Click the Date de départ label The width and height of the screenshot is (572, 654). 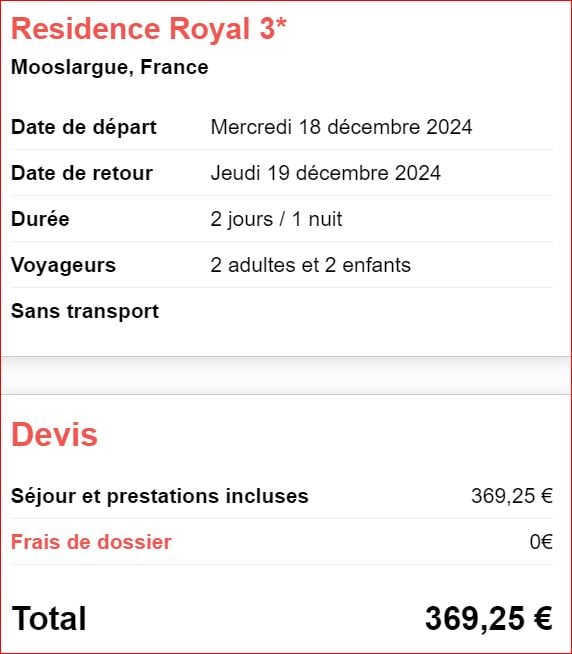pos(83,127)
